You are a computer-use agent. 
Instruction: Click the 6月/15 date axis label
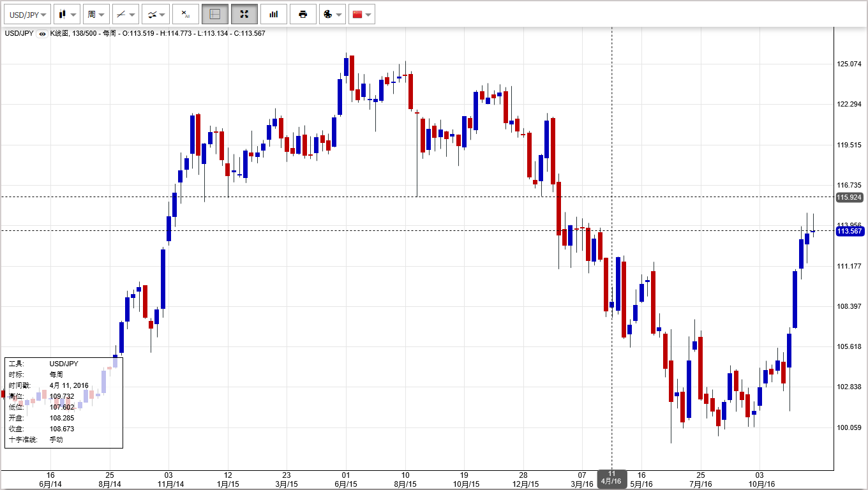tap(346, 484)
